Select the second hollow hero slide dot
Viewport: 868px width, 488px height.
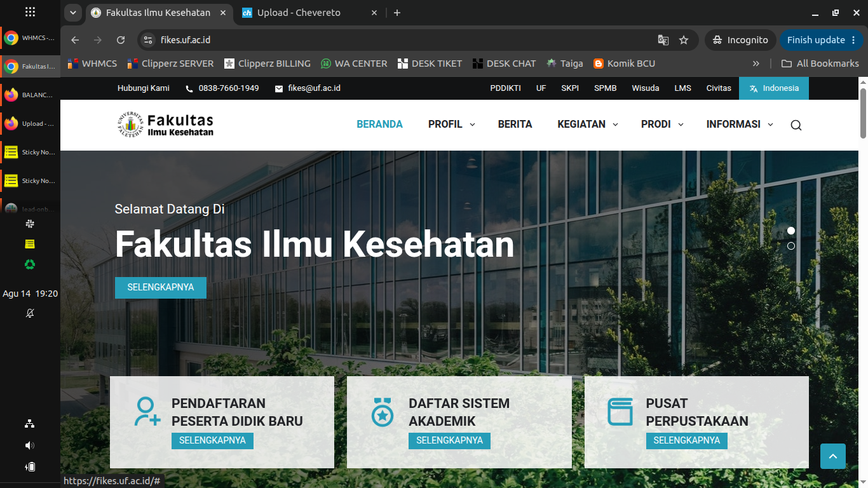[791, 246]
